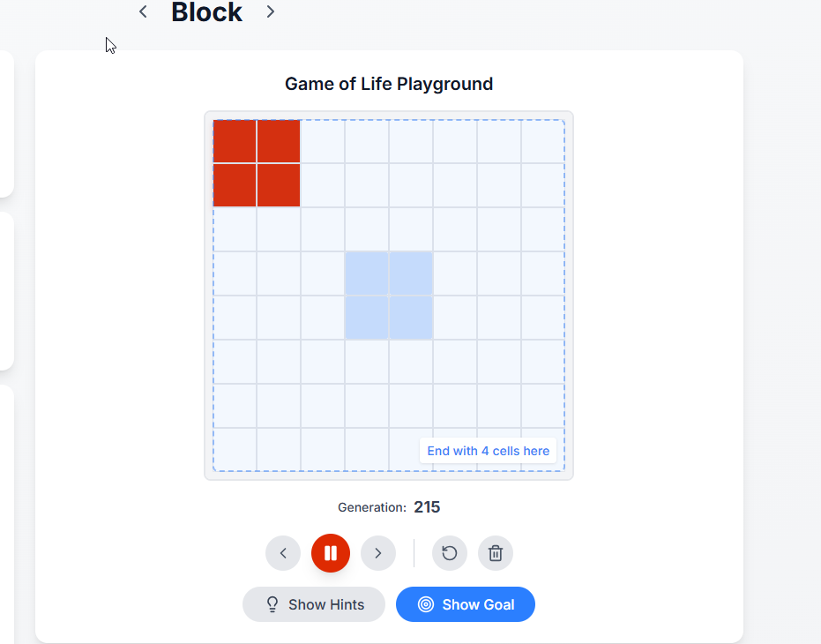Reset the grid with the circular arrow icon
This screenshot has width=821, height=644.
[x=450, y=553]
